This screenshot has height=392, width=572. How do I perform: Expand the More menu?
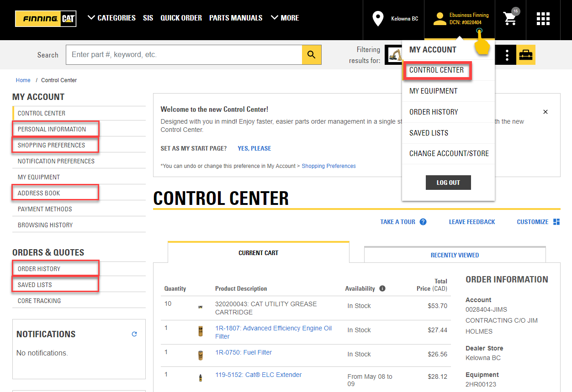pyautogui.click(x=285, y=18)
